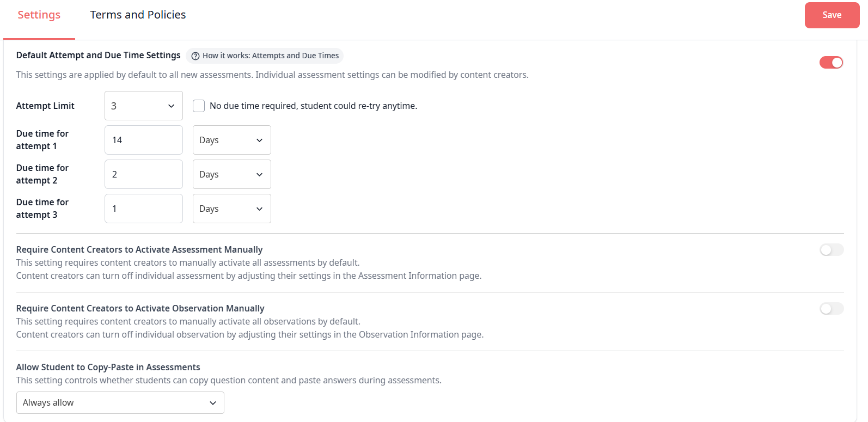Disable Default Attempt and Due Time toggle
The image size is (868, 422).
(831, 63)
